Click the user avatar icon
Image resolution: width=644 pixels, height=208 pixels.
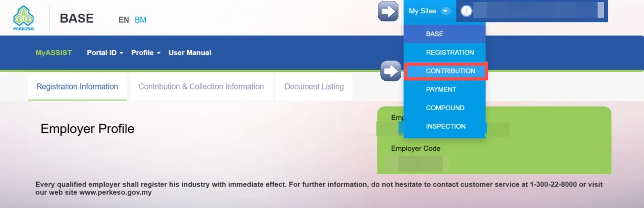point(466,11)
